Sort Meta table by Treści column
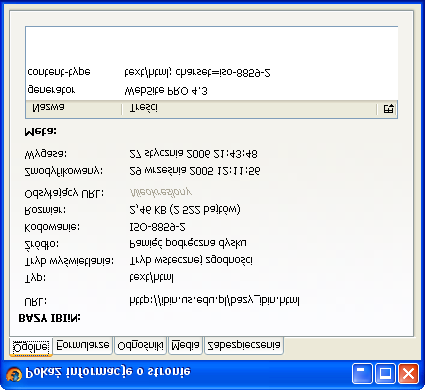This screenshot has height=390, width=425. click(249, 108)
